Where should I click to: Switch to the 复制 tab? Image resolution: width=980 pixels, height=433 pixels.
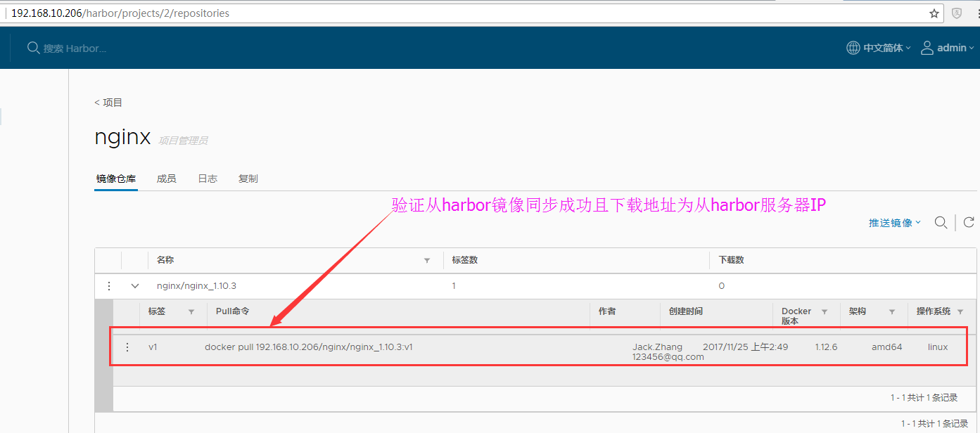(248, 179)
